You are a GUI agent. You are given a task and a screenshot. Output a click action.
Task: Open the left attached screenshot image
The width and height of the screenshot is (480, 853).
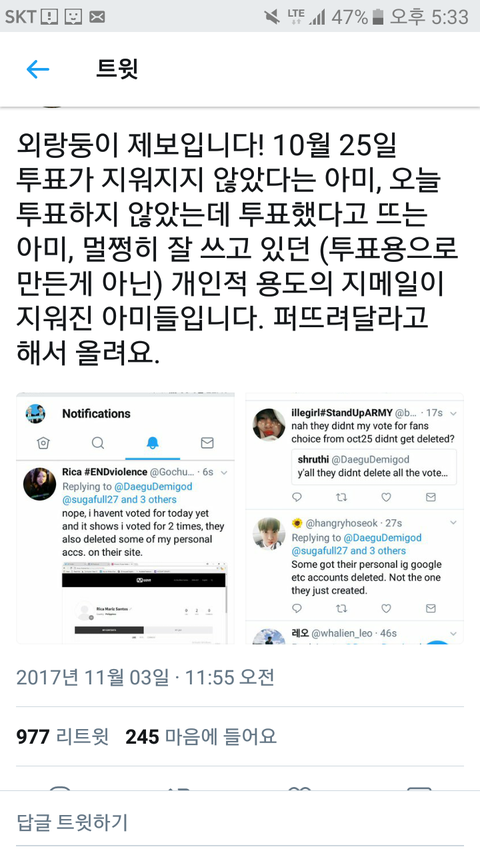coord(125,518)
